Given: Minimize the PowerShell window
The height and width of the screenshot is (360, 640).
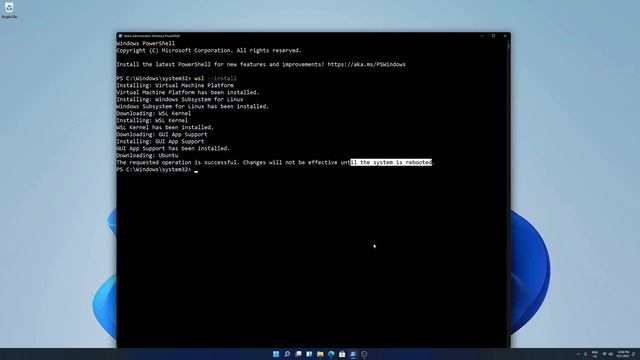Looking at the screenshot, I should [x=482, y=36].
